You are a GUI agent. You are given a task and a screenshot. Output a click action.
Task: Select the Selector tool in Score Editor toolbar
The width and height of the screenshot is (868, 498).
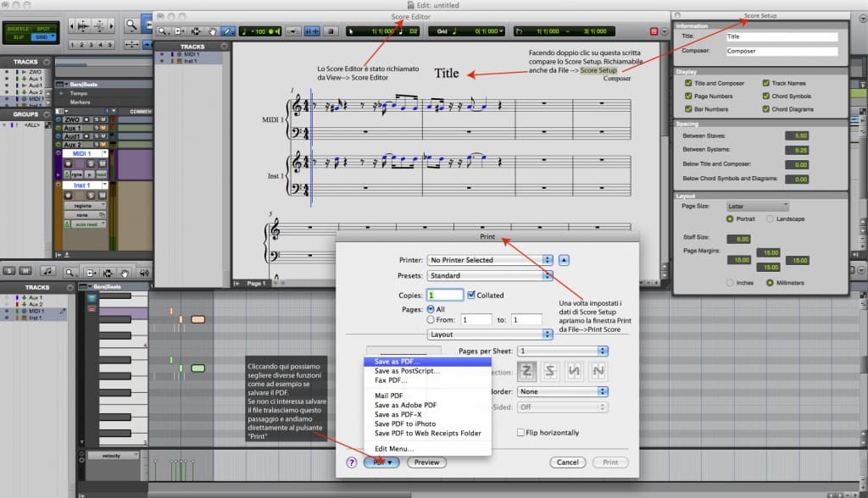(196, 31)
